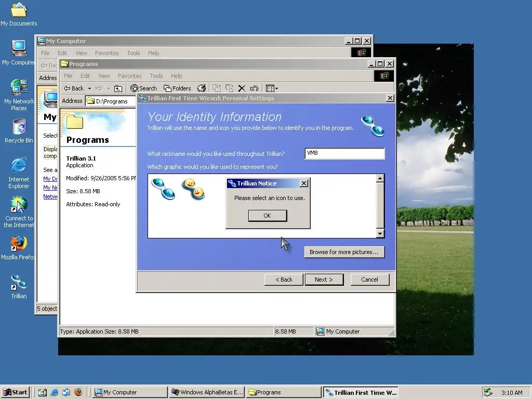Click the icon list scroll down arrow
This screenshot has width=532, height=399.
point(380,233)
